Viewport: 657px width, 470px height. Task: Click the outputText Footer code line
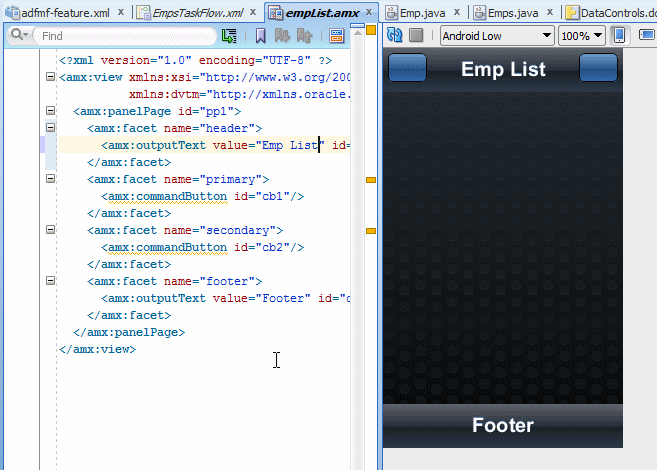pyautogui.click(x=225, y=298)
